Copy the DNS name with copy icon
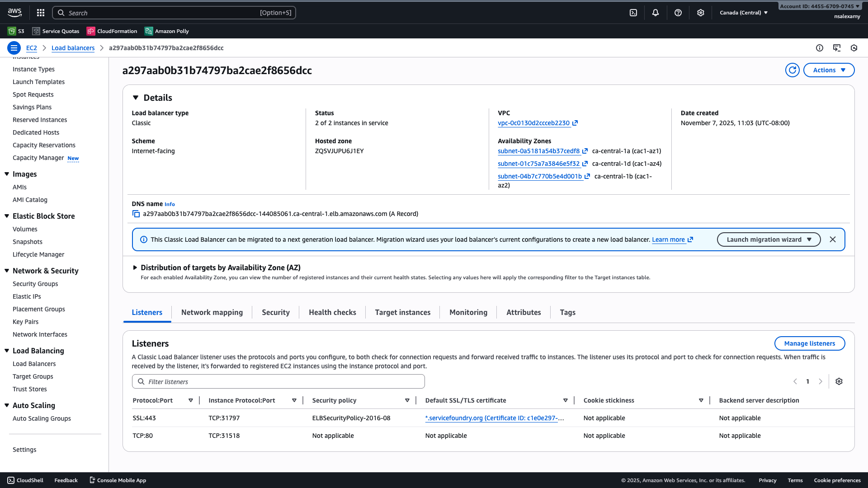The image size is (868, 488). click(136, 214)
